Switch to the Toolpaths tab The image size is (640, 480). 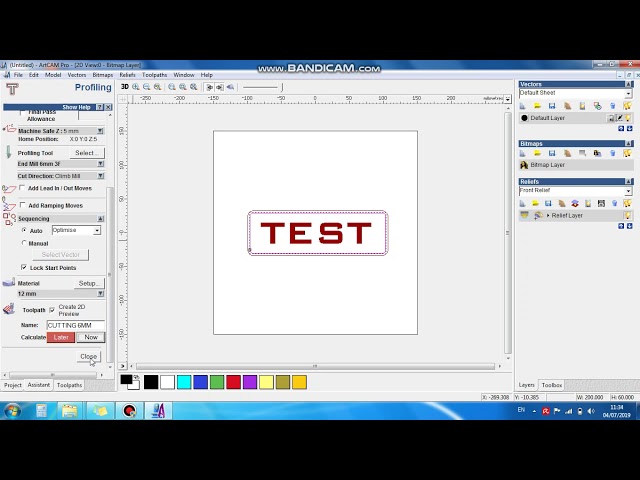[x=69, y=385]
